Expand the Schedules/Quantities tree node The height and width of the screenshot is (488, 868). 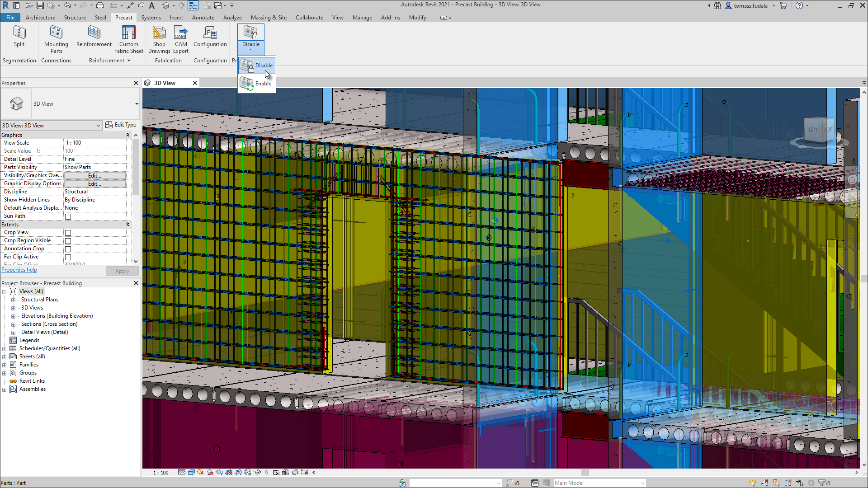(x=5, y=348)
